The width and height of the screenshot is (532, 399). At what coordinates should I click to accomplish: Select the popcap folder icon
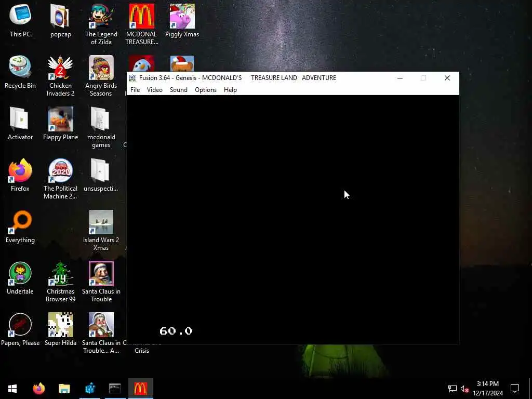tap(60, 20)
